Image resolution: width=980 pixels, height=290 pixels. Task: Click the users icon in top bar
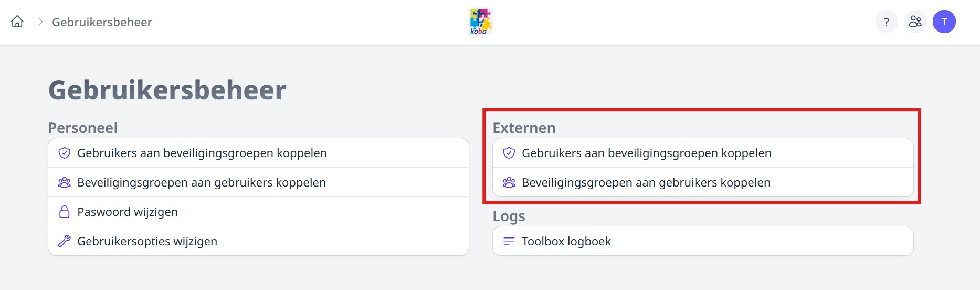(x=915, y=22)
